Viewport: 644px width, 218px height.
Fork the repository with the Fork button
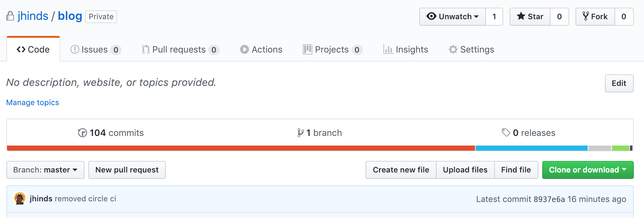coord(595,17)
